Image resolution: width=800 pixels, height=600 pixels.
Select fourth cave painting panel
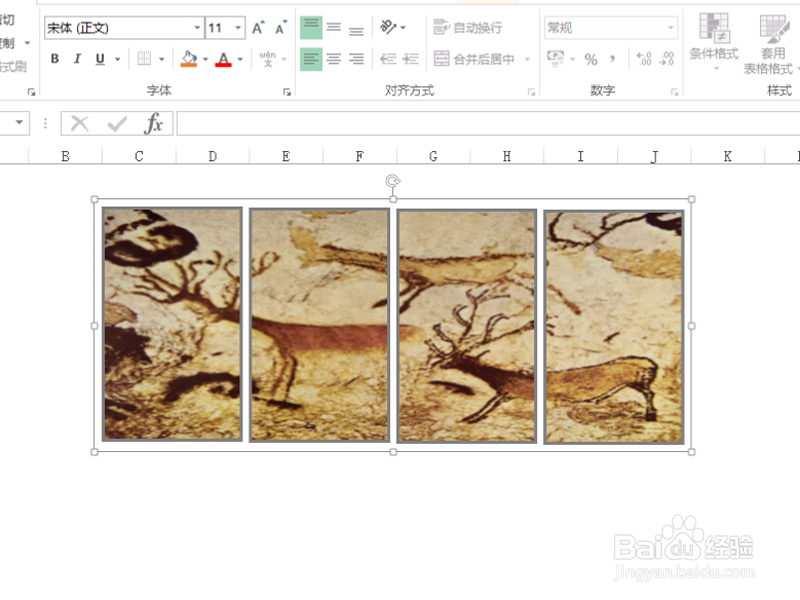614,327
